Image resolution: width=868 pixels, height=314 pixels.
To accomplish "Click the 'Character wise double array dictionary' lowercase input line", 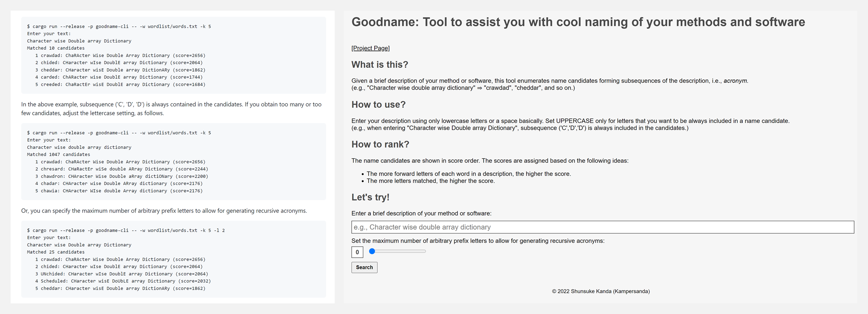I will 79,147.
